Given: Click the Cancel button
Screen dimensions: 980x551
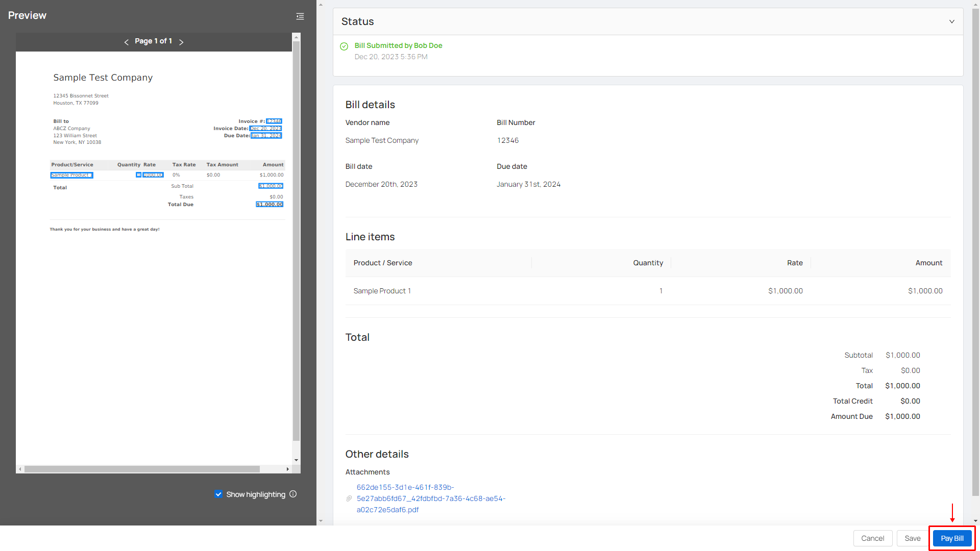Looking at the screenshot, I should coord(872,538).
